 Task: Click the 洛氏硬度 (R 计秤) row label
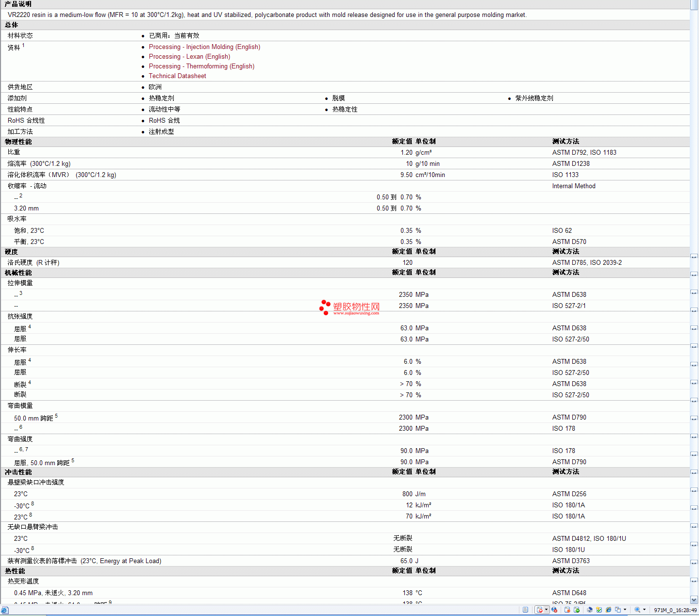[x=33, y=263]
